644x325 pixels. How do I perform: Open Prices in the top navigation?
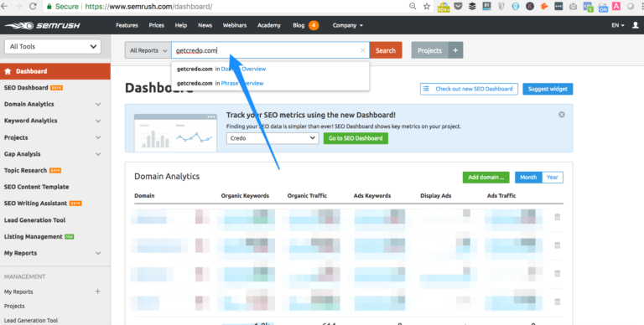click(x=157, y=25)
